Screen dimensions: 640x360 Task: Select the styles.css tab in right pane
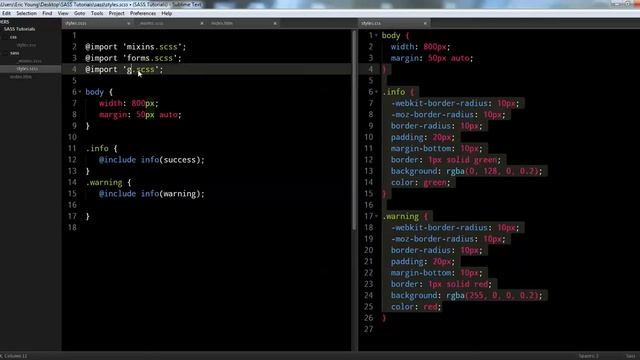point(394,23)
